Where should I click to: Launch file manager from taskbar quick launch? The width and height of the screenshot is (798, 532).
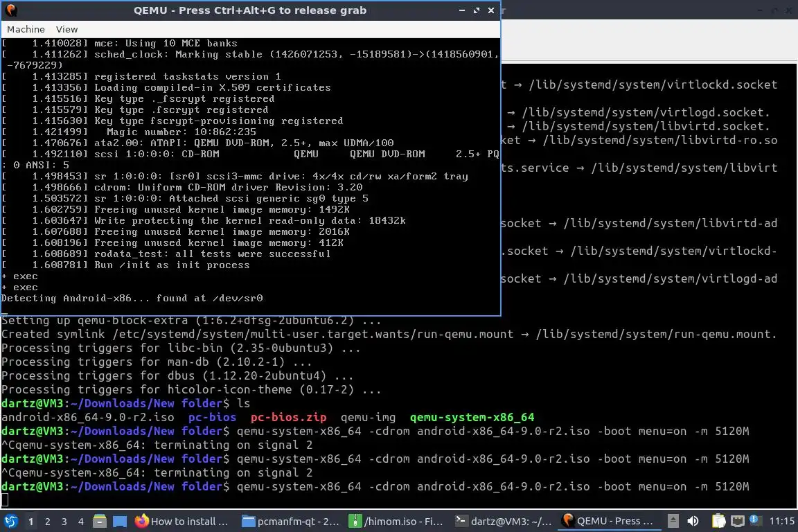tap(100, 522)
